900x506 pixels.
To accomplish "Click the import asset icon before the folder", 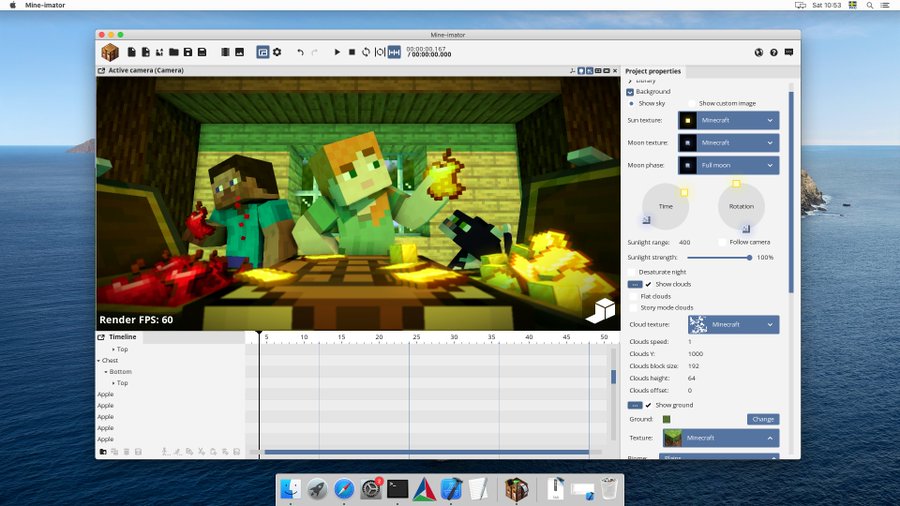I will [x=160, y=52].
